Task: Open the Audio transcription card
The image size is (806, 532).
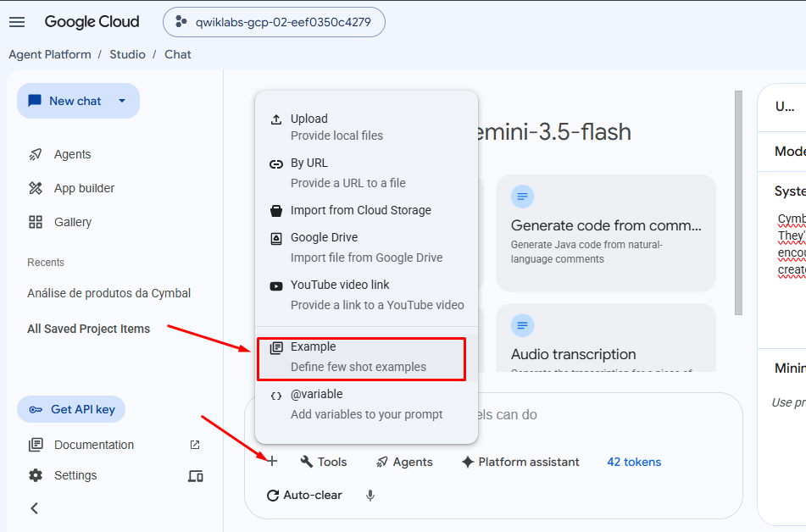Action: click(x=606, y=338)
